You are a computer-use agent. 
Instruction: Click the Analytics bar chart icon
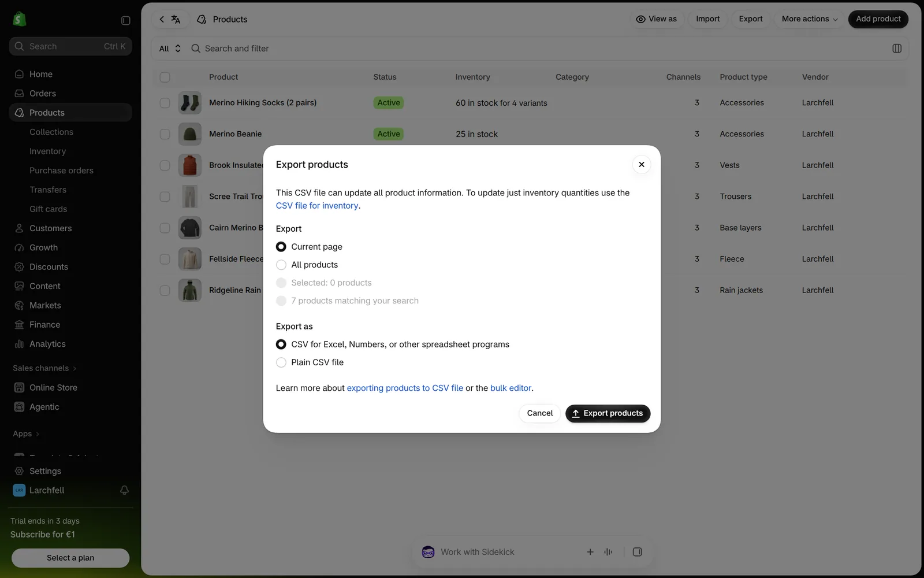[19, 344]
